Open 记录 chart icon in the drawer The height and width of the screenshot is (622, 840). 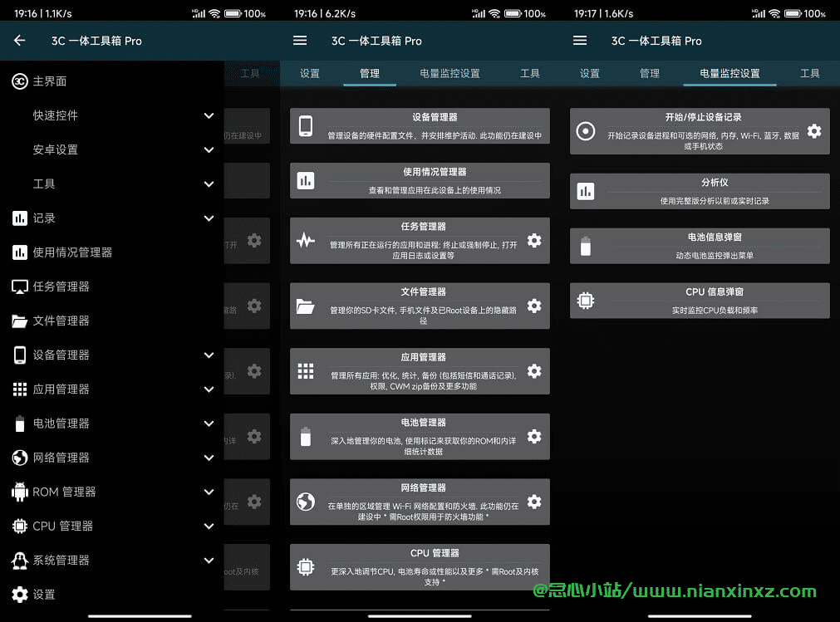(x=20, y=218)
